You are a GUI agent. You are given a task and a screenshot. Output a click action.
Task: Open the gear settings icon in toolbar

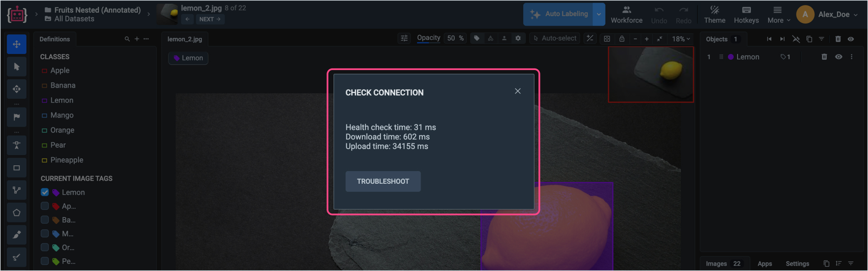coord(518,38)
